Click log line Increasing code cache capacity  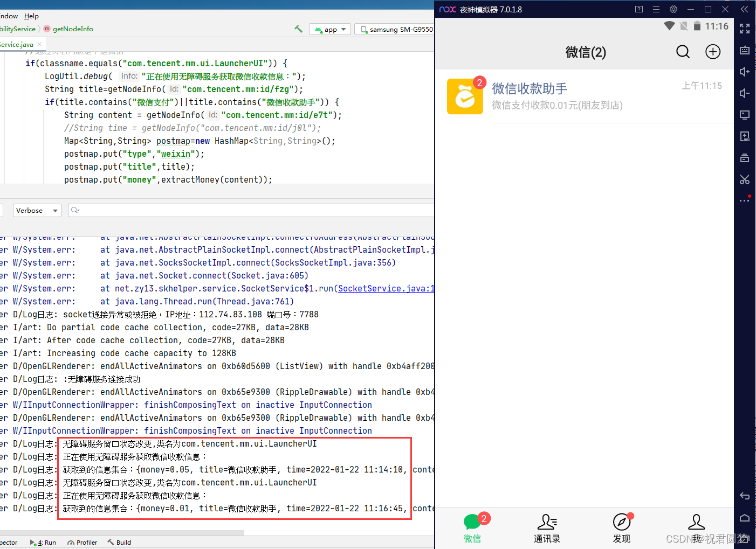118,353
